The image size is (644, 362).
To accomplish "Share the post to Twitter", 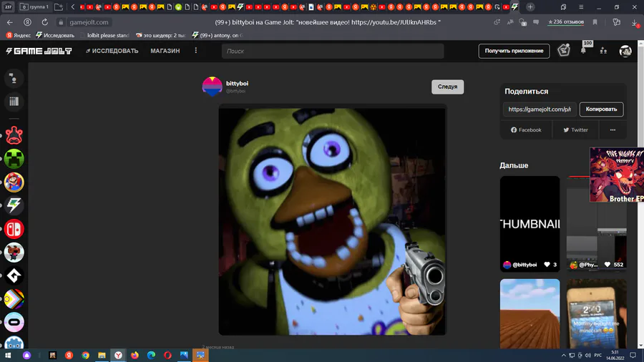I will click(575, 129).
